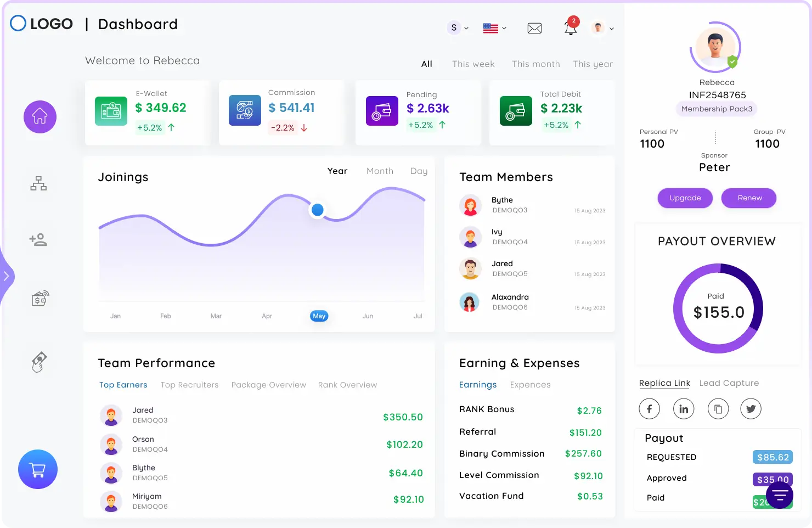Viewport: 812px width, 528px height.
Task: Open the e-wallet payment sidebar icon
Action: [x=40, y=298]
